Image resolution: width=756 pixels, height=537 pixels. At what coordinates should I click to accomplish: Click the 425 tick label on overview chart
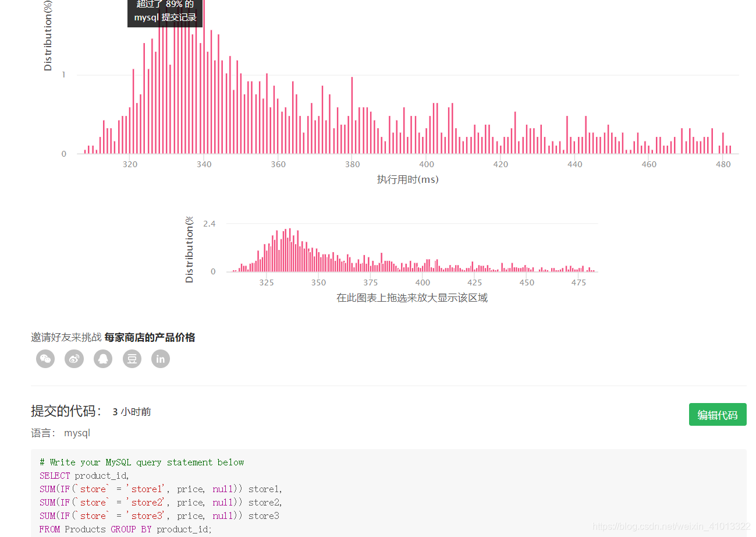(x=474, y=282)
